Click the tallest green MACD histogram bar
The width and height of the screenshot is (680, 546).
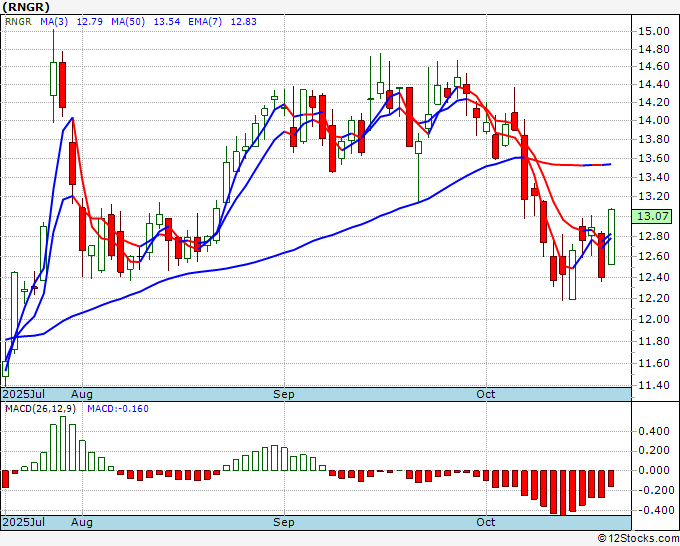(x=62, y=443)
